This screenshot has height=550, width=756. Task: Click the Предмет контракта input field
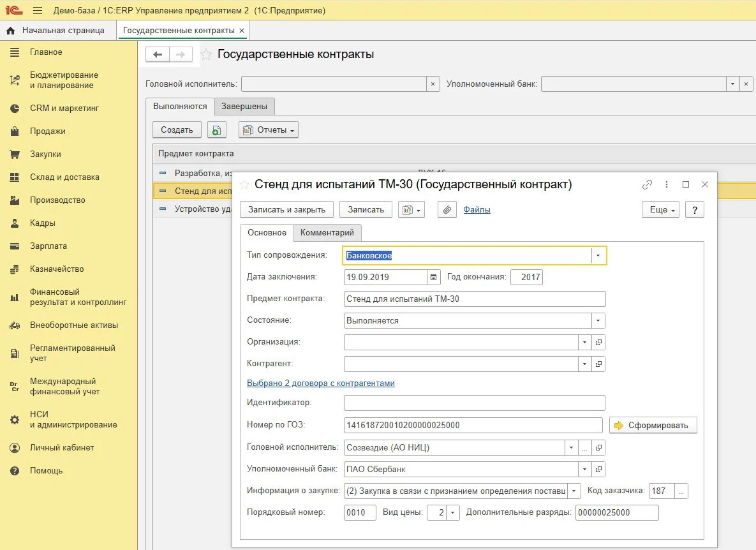tap(475, 299)
